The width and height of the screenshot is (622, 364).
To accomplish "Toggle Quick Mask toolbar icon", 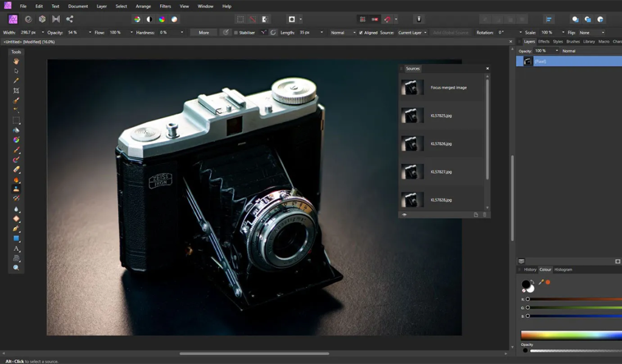I will point(292,19).
